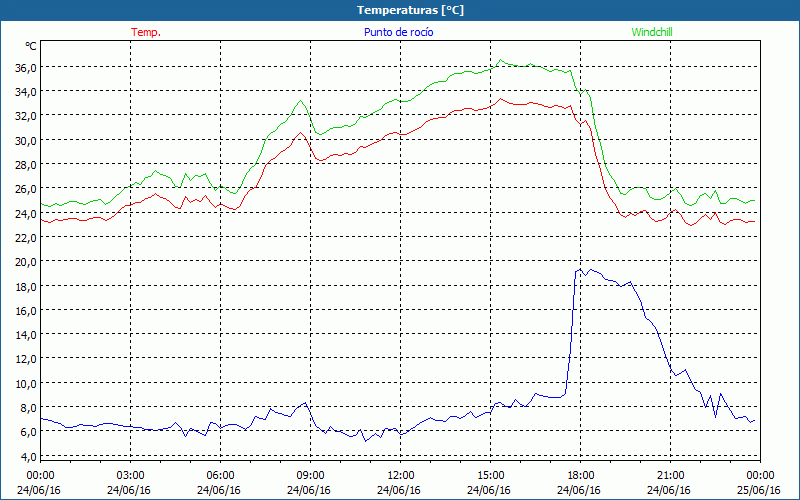Click the 16,0 y-axis value
800x500 pixels.
[26, 311]
